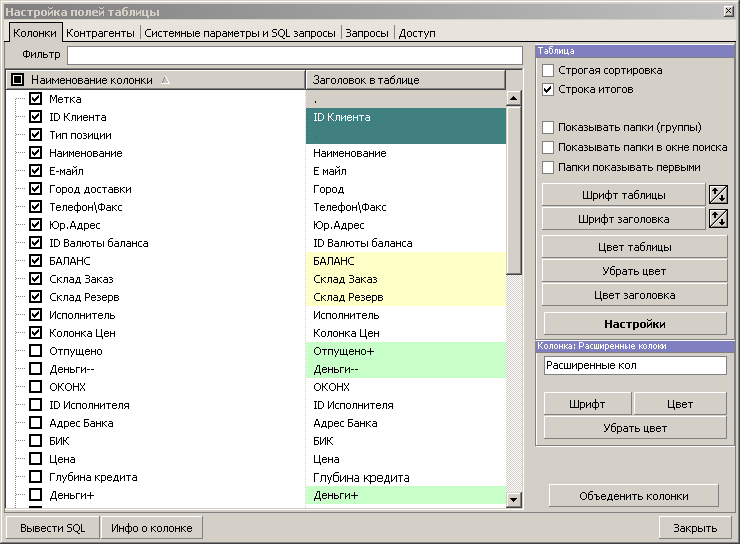Click the Вывести SQL button
The height and width of the screenshot is (544, 740).
tap(52, 528)
